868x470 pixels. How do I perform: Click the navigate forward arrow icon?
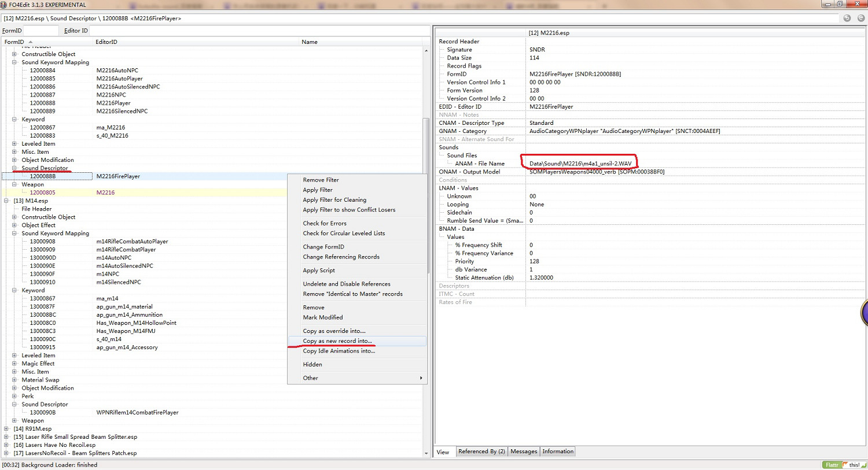click(x=860, y=18)
